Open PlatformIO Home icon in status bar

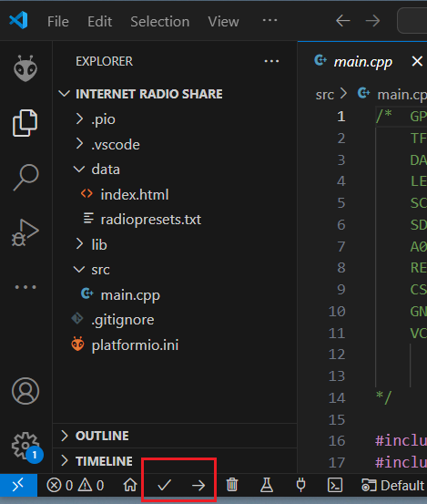130,485
